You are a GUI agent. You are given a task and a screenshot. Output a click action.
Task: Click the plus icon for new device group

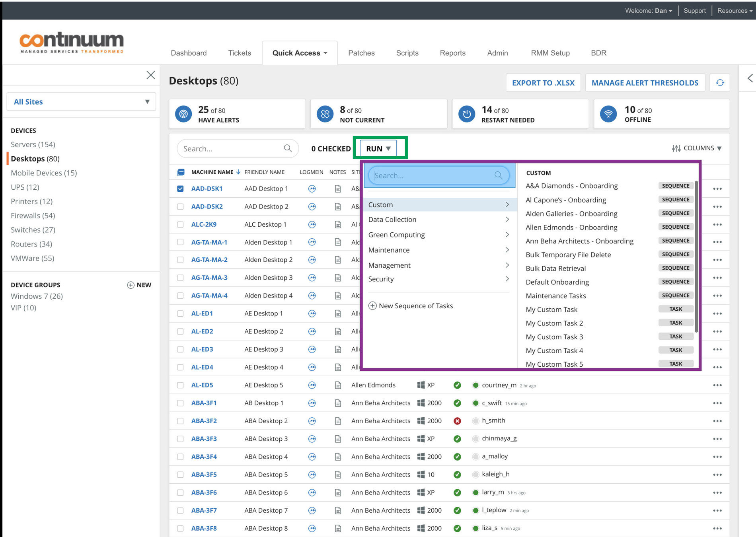tap(131, 285)
